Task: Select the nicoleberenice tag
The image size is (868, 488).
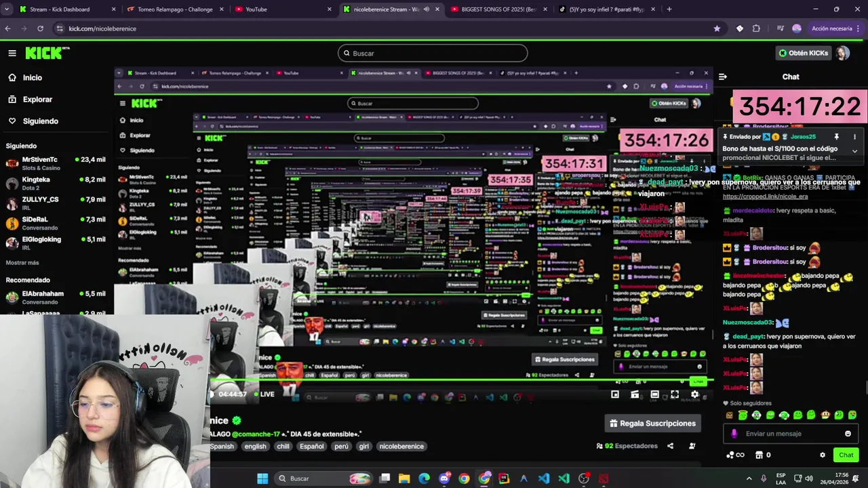Action: (401, 446)
